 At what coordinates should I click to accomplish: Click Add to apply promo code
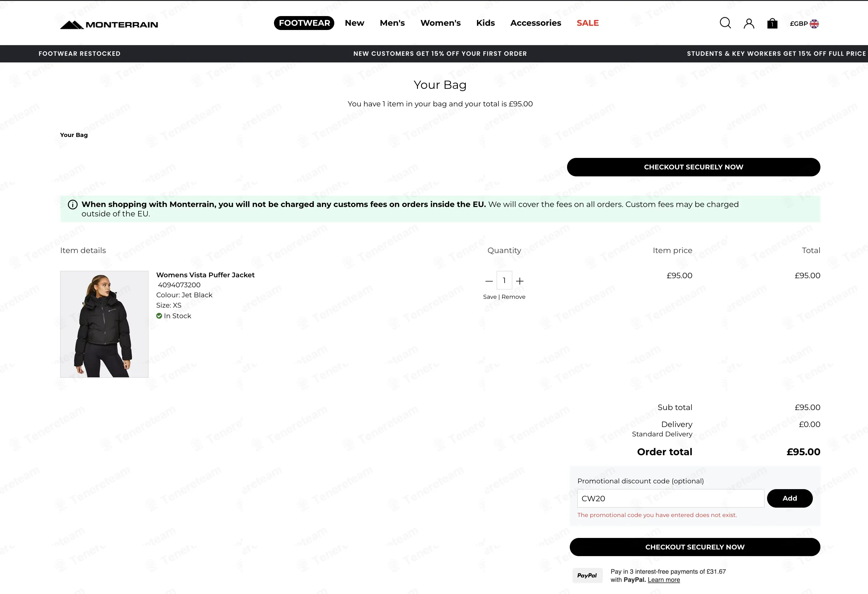[790, 498]
